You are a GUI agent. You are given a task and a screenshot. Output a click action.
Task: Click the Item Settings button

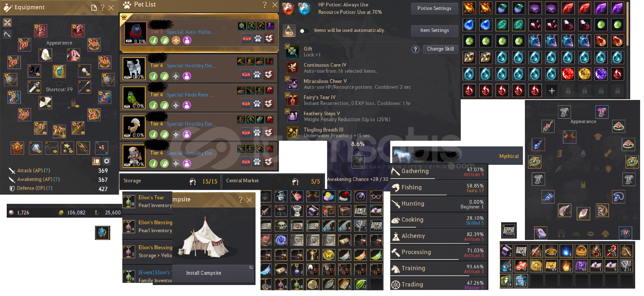pos(434,30)
